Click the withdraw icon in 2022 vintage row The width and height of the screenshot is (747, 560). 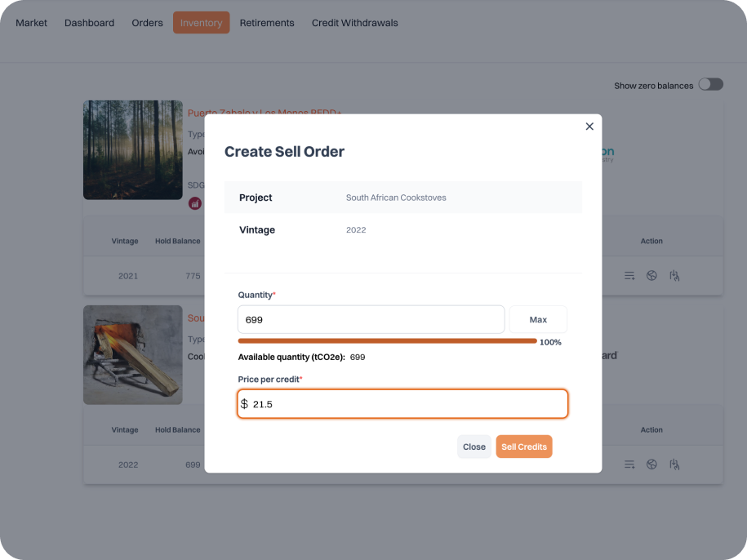pyautogui.click(x=674, y=464)
